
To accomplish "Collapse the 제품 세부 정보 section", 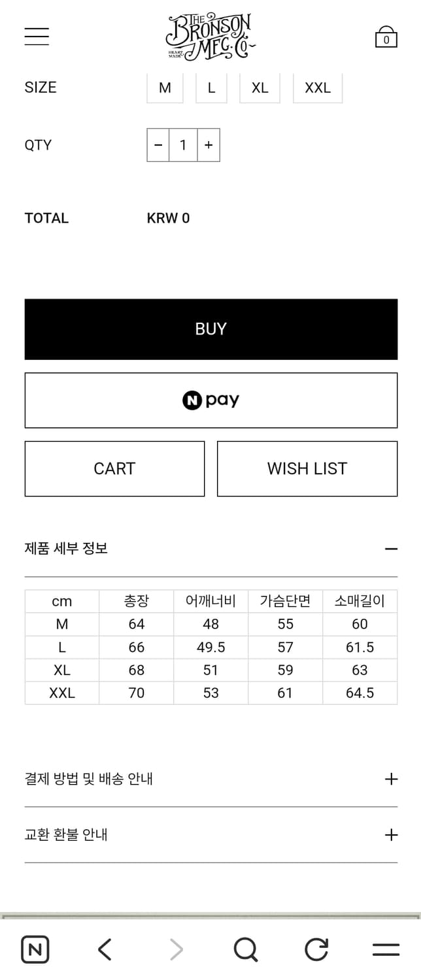I will [391, 548].
